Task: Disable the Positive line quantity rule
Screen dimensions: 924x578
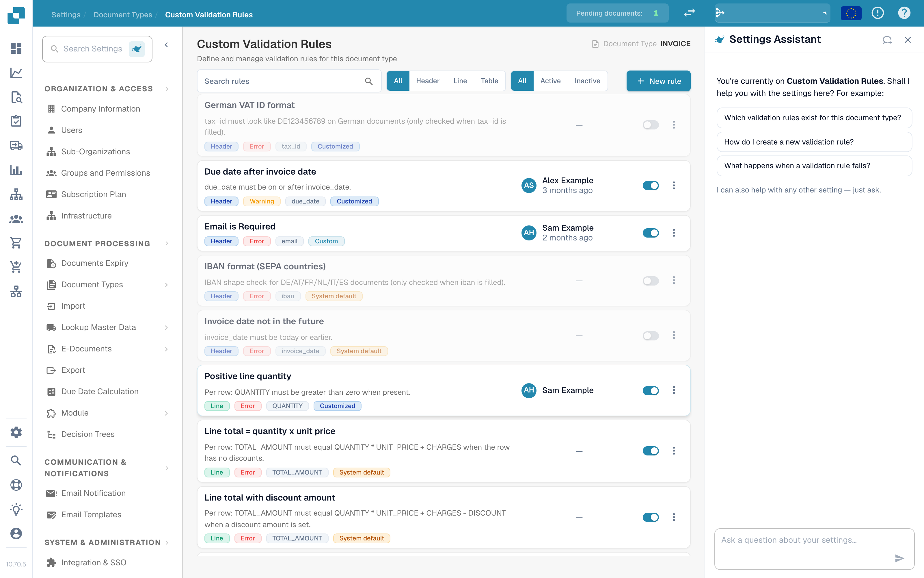Action: coord(651,390)
